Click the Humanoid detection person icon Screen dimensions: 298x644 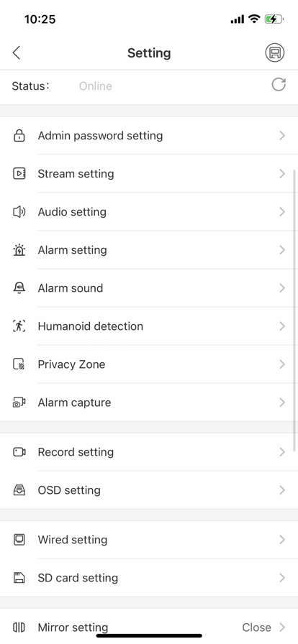(19, 326)
